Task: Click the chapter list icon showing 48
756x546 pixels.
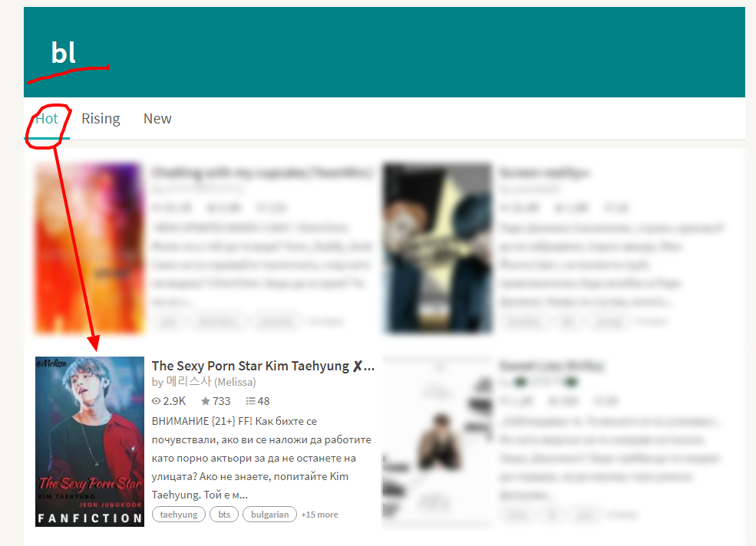Action: coord(250,401)
